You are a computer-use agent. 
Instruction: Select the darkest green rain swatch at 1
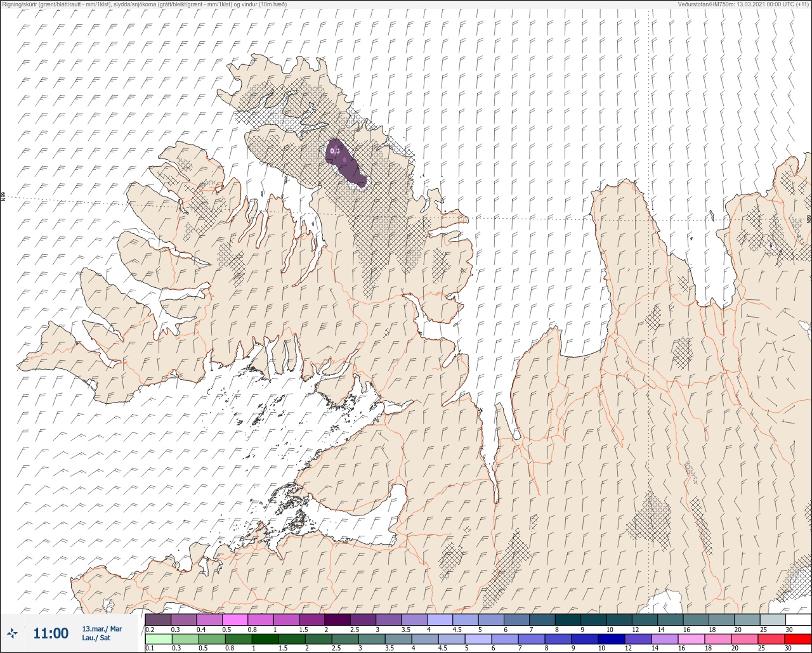pyautogui.click(x=265, y=638)
